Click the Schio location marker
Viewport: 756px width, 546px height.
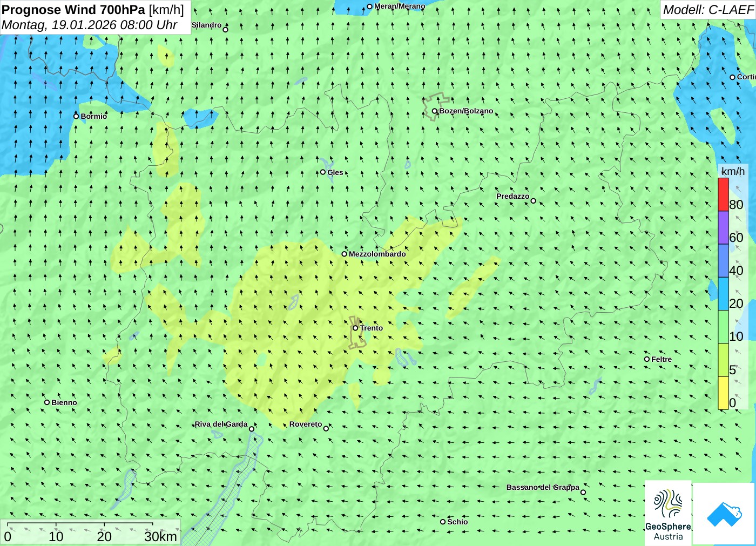tap(443, 522)
